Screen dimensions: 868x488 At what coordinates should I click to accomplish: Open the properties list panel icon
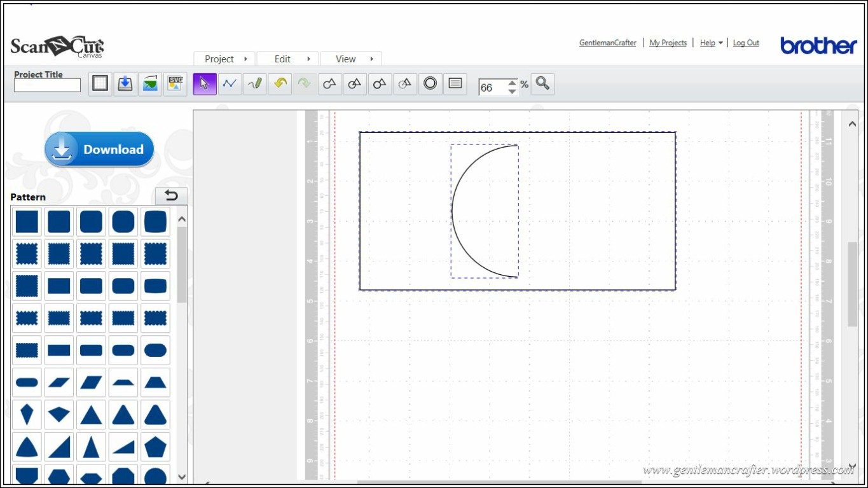[x=455, y=84]
